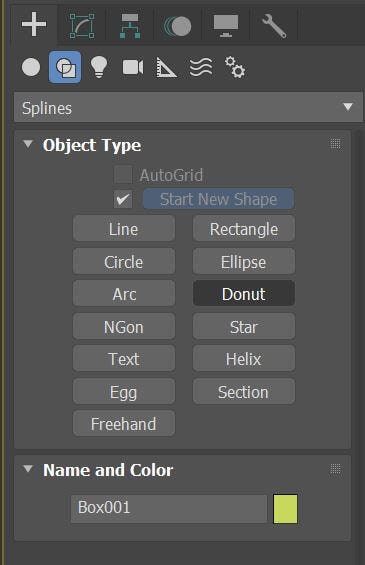Select the Geometry category icon
365x565 pixels.
click(x=31, y=67)
